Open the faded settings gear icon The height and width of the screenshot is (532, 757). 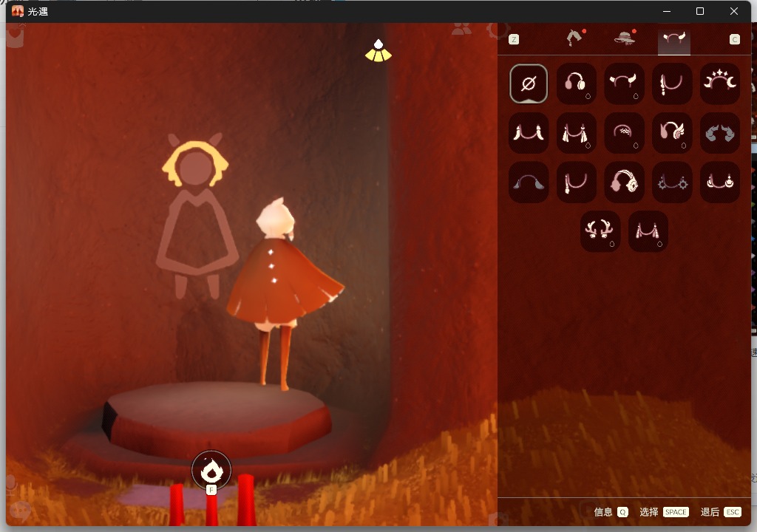point(498,30)
